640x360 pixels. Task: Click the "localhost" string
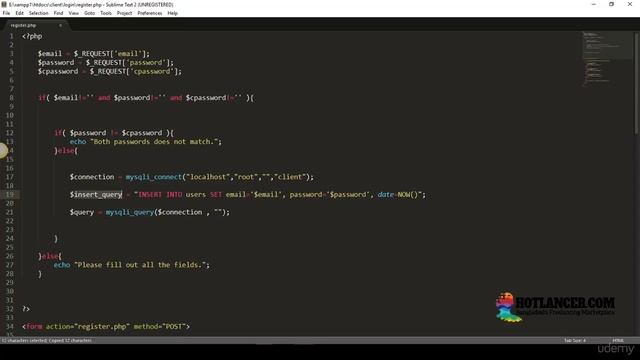click(x=208, y=177)
